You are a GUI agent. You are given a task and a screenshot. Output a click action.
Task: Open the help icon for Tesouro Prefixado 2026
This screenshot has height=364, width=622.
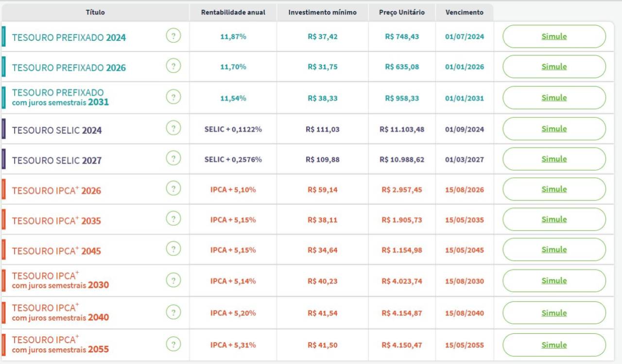point(174,66)
